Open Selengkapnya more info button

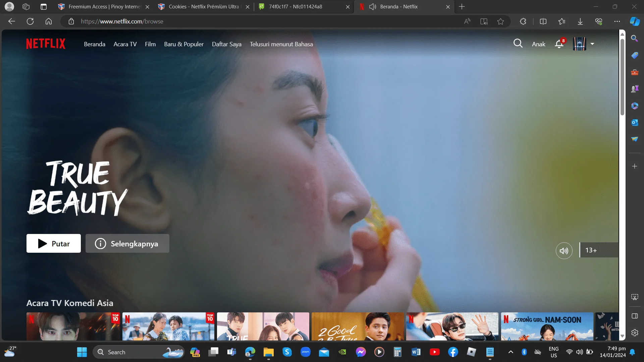(x=127, y=243)
